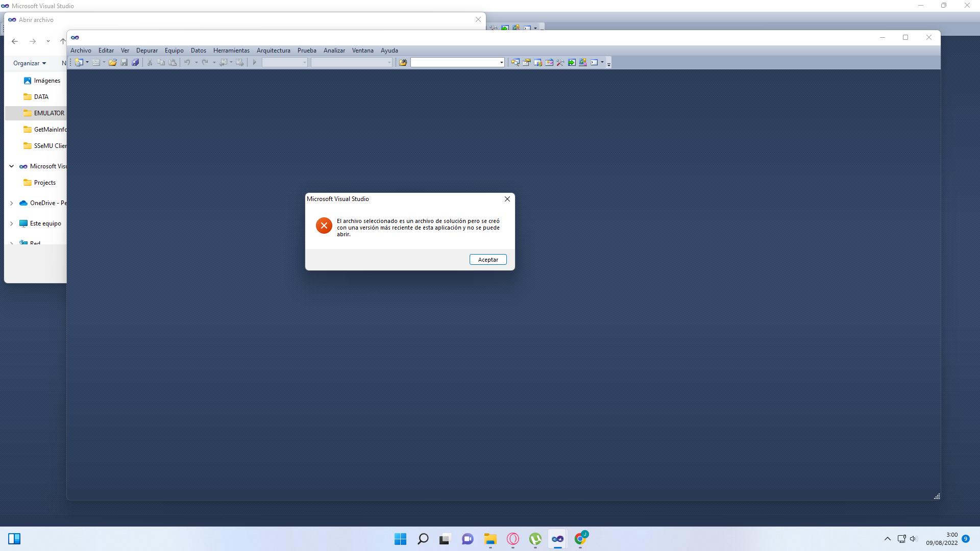Show hidden tray icons chevron
This screenshot has width=980, height=551.
[x=888, y=539]
